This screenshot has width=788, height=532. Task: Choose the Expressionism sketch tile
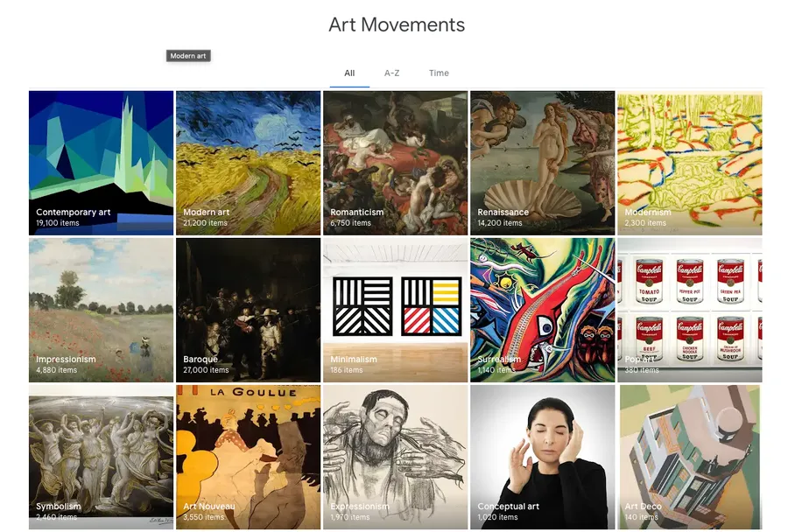click(396, 457)
